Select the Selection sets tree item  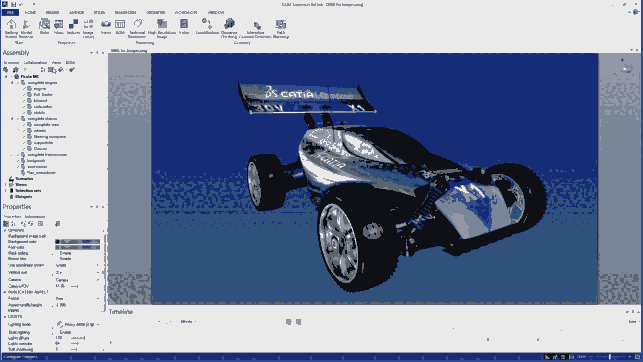(x=28, y=191)
